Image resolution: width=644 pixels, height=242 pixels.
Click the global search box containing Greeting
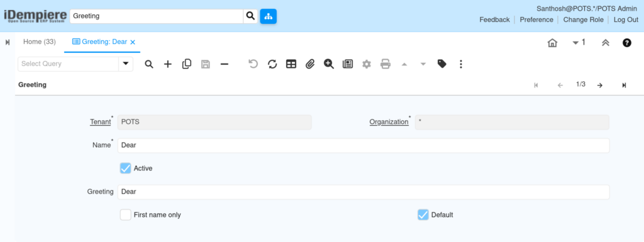pos(157,16)
